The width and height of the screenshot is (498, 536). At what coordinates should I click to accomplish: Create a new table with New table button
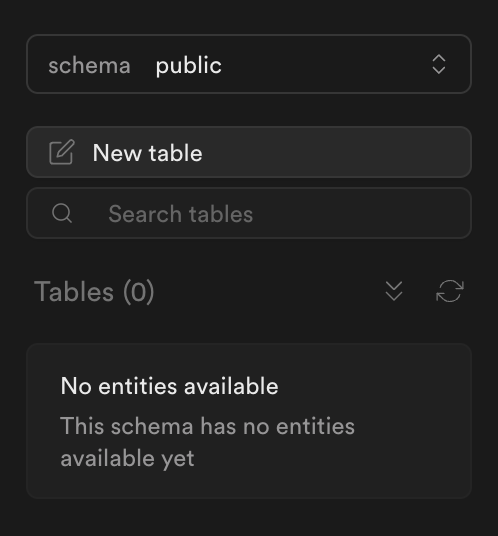click(x=249, y=152)
